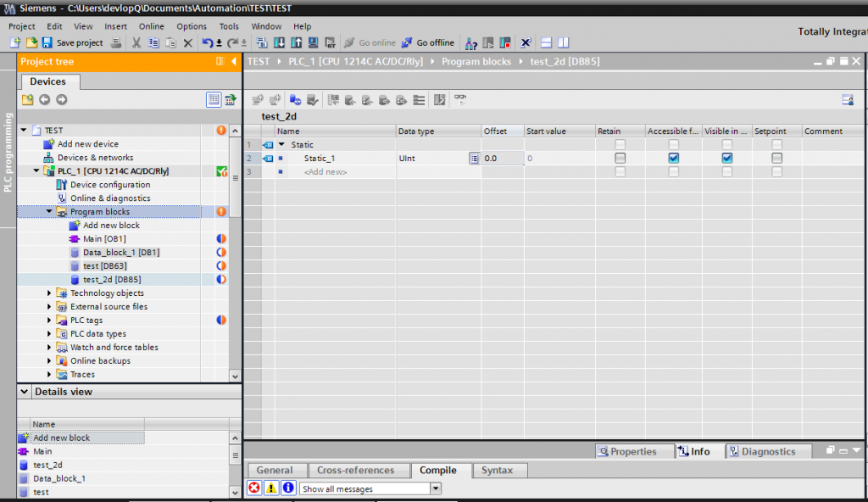Click the Compile icon in the main toolbar
Screen dimensions: 868x502
click(263, 42)
